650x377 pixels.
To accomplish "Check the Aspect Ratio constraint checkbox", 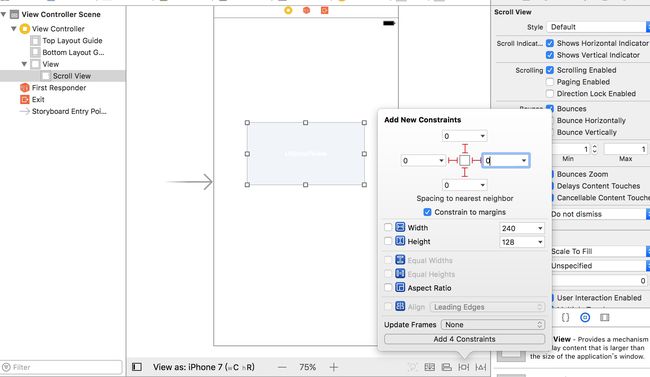I will [388, 287].
